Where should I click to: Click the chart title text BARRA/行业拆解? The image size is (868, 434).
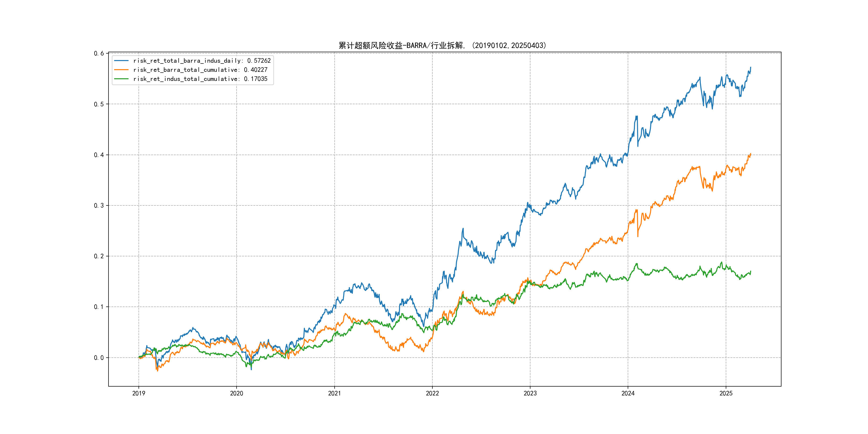click(435, 46)
